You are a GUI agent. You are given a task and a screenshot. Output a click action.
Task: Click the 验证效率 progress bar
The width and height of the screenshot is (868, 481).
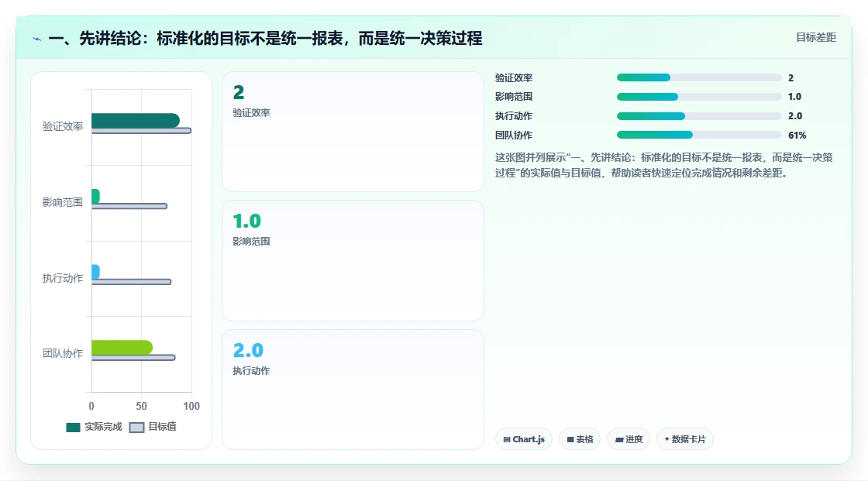coord(698,77)
